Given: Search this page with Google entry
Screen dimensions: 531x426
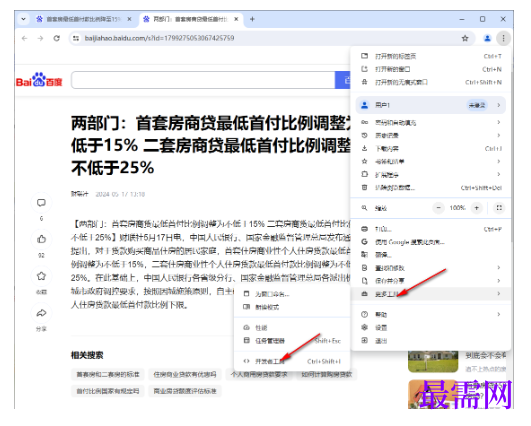Looking at the screenshot, I should click(x=431, y=242).
